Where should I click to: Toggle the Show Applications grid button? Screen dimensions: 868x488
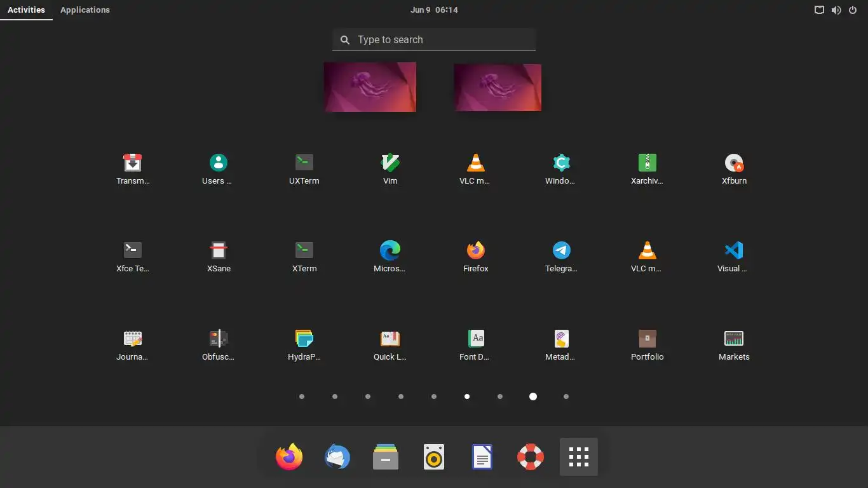point(579,457)
